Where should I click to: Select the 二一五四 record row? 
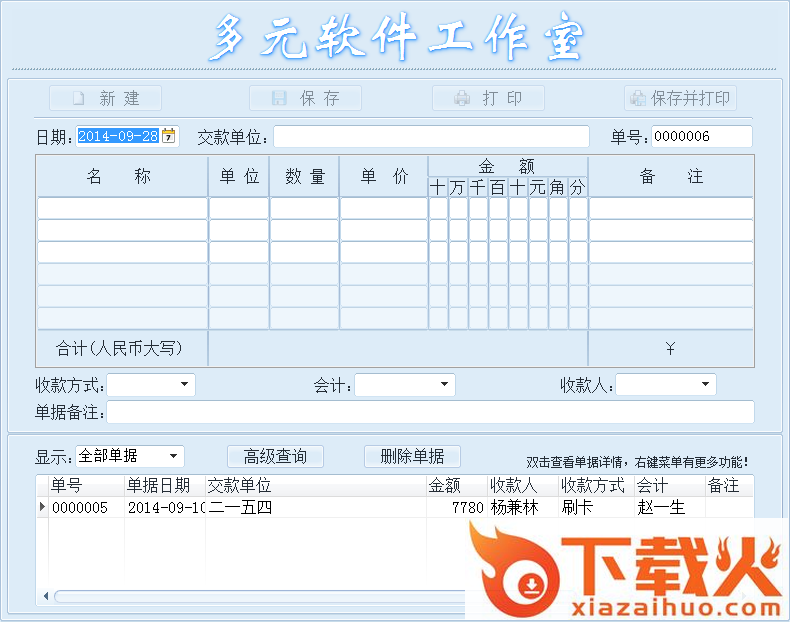tap(315, 507)
